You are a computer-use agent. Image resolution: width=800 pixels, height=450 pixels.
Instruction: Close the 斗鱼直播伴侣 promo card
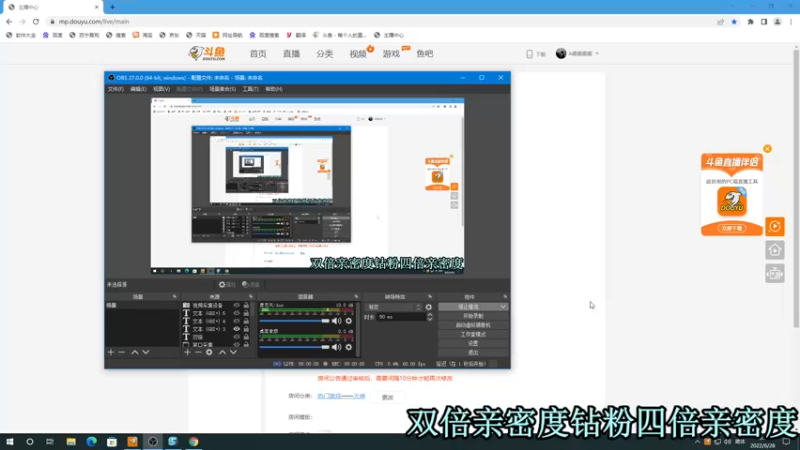tap(767, 149)
